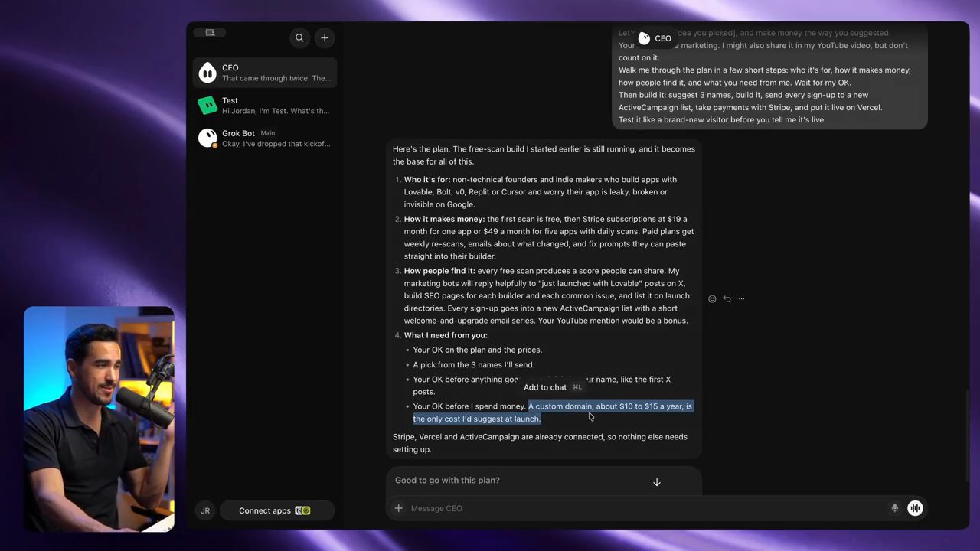Screen dimensions: 980x551
Task: Start voice mode with the waveform icon
Action: (915, 508)
